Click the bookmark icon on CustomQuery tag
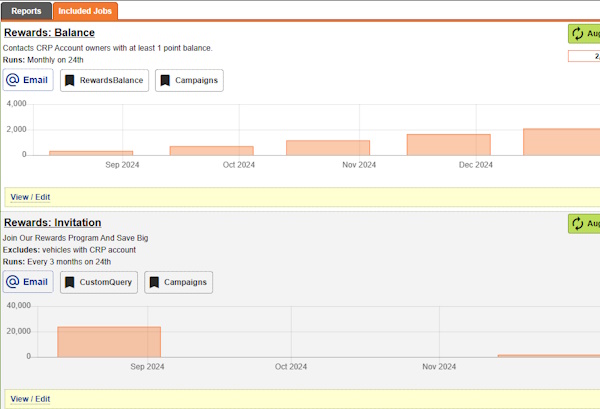The height and width of the screenshot is (409, 600). coord(70,283)
